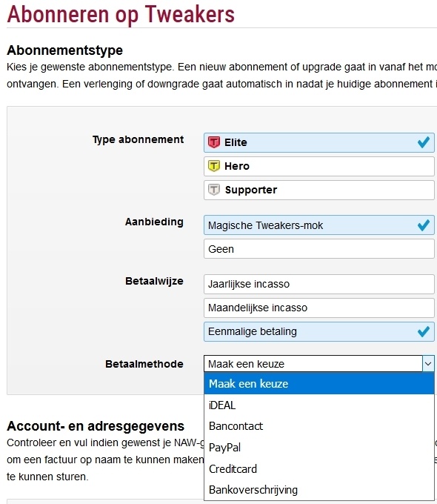Collapse the Betaalmethode dropdown arrow
This screenshot has height=504, width=437.
click(428, 364)
